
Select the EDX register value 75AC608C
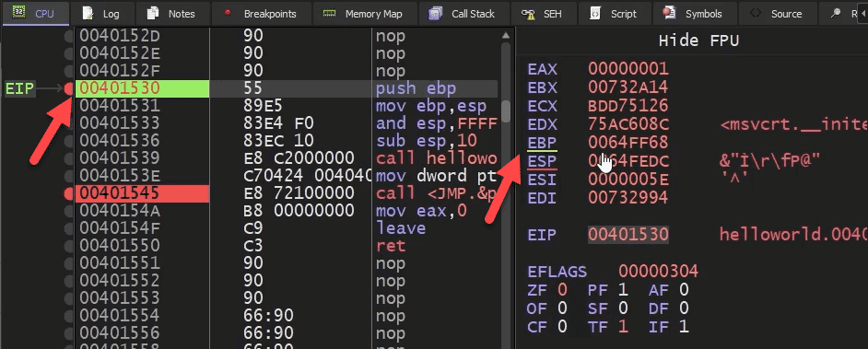tap(628, 124)
